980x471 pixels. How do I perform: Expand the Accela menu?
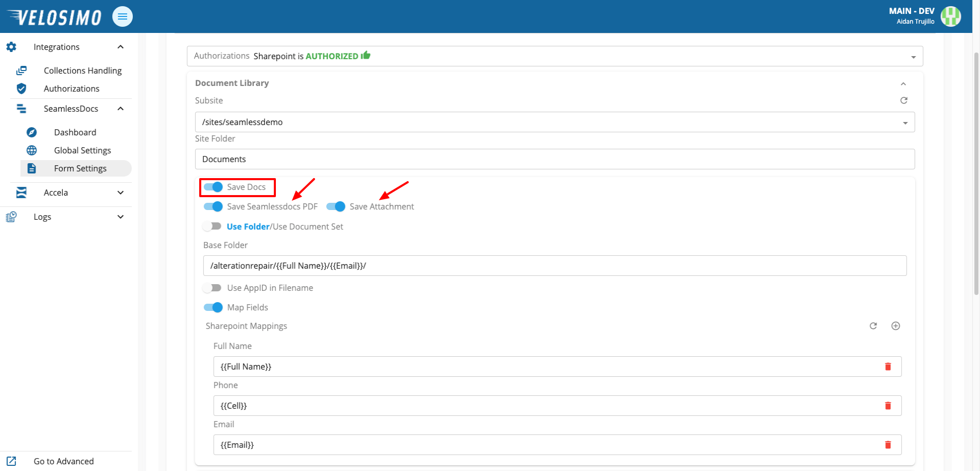(120, 193)
